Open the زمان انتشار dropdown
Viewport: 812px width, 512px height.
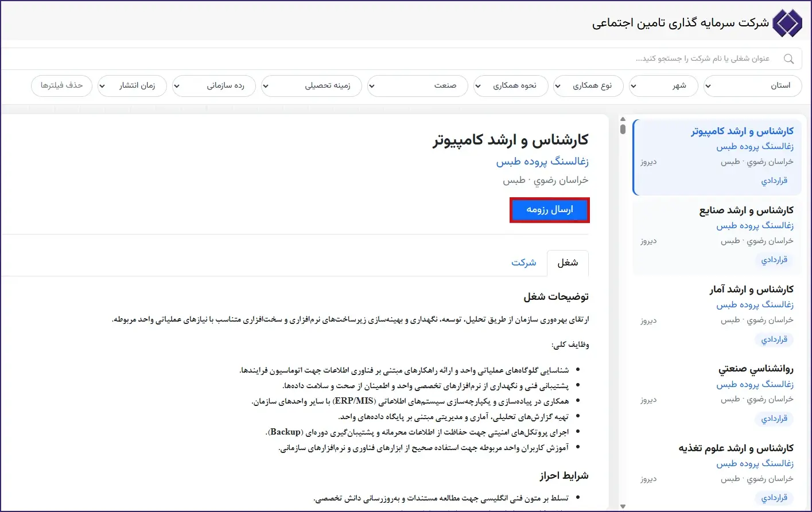[132, 85]
